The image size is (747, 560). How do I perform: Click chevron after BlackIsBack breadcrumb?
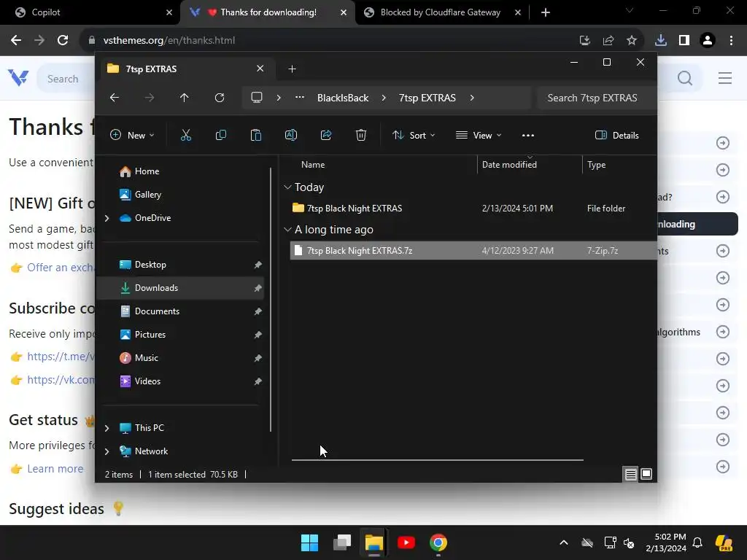click(384, 98)
